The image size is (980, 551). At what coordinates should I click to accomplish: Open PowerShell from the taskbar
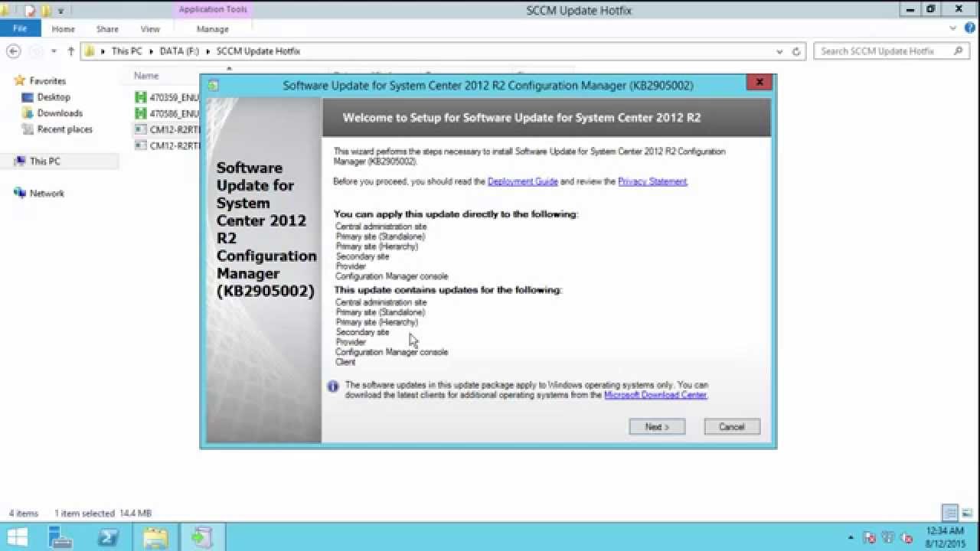coord(108,537)
